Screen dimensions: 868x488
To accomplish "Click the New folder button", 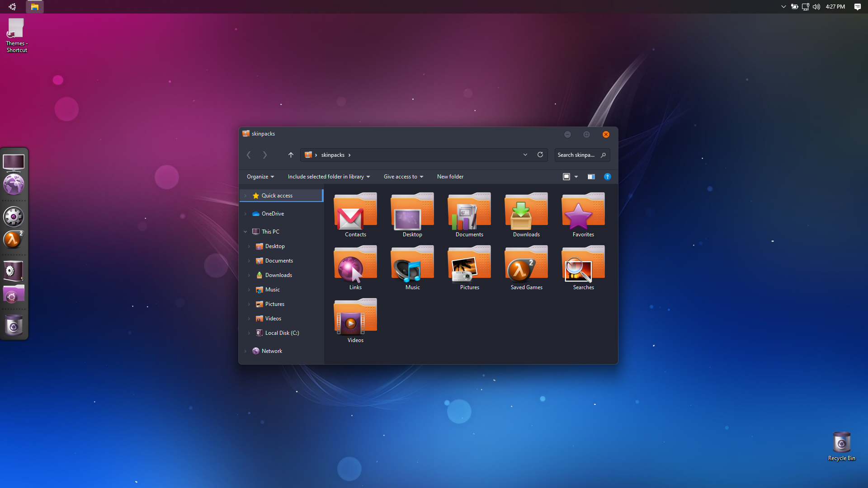I will (450, 177).
